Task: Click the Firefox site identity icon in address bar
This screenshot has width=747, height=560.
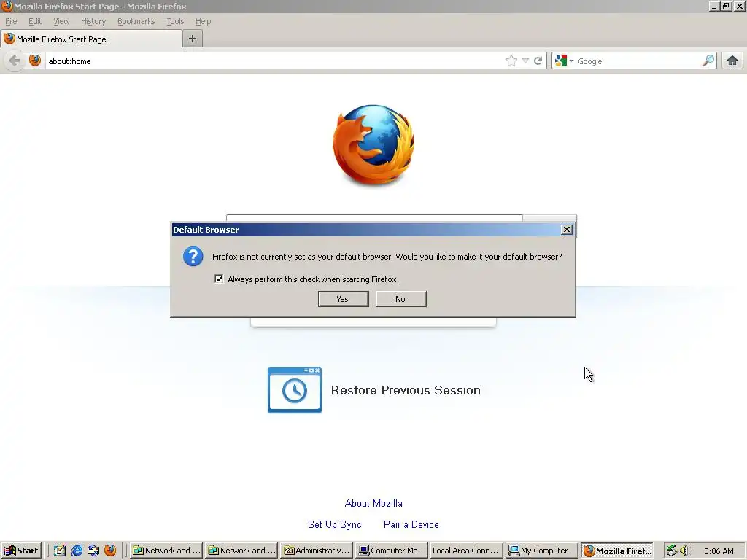Action: click(35, 61)
